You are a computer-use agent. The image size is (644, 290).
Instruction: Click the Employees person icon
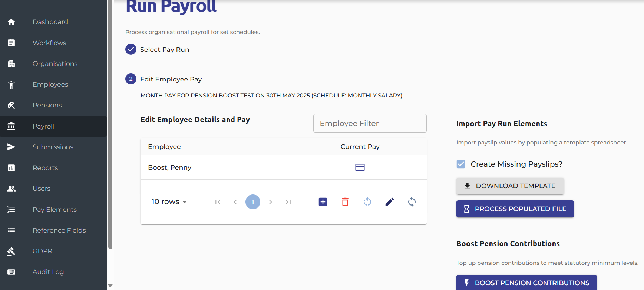coord(11,84)
